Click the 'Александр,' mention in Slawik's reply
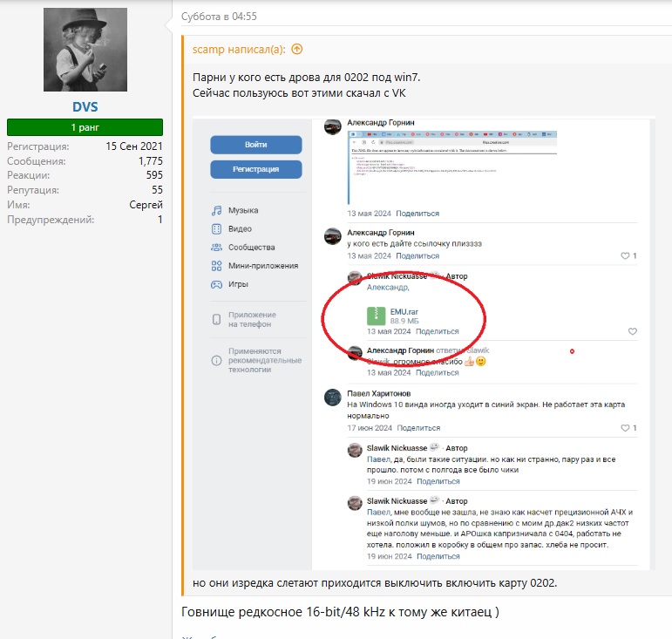Viewport: 672px width, 639px height. coord(388,287)
